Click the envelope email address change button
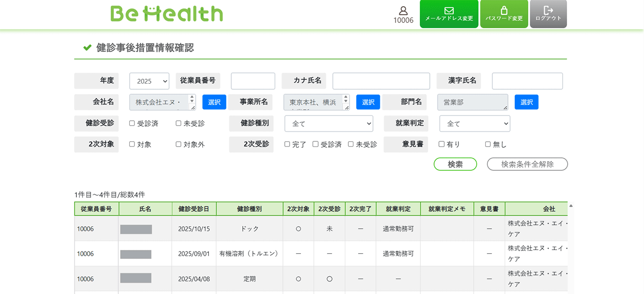The width and height of the screenshot is (644, 294). 448,14
